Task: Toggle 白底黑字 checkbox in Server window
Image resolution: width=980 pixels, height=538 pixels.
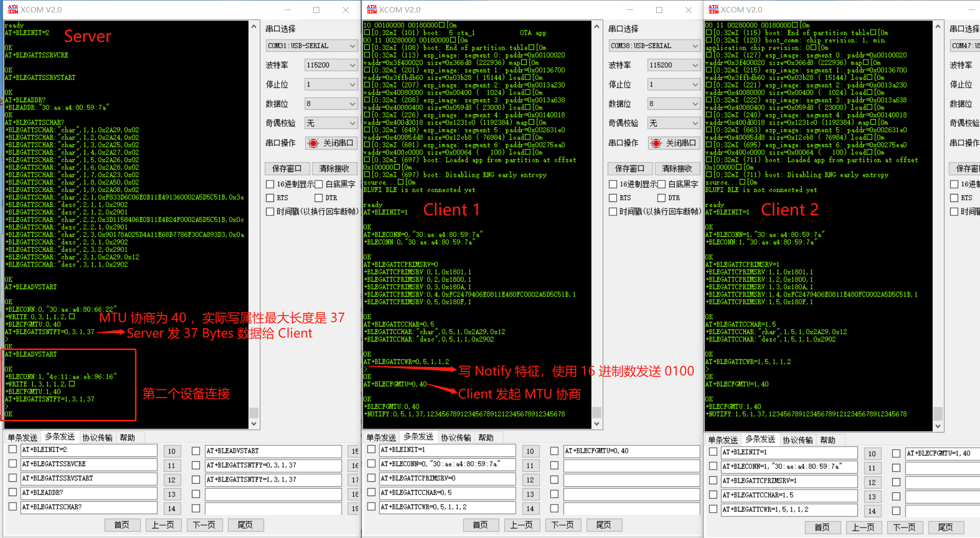Action: 319,184
